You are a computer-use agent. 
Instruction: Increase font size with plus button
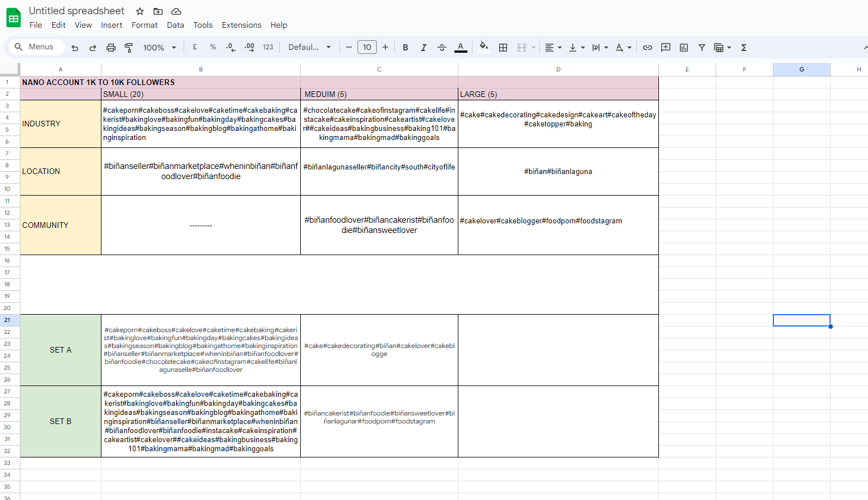385,48
